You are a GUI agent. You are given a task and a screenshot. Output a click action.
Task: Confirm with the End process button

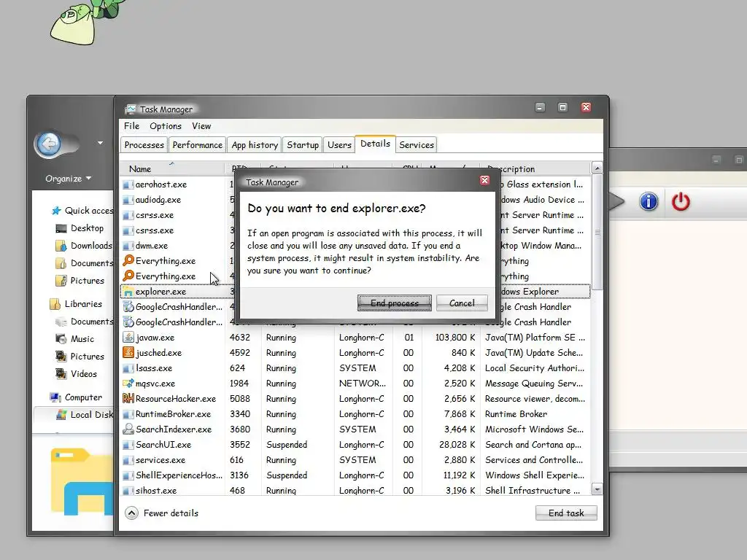coord(395,303)
